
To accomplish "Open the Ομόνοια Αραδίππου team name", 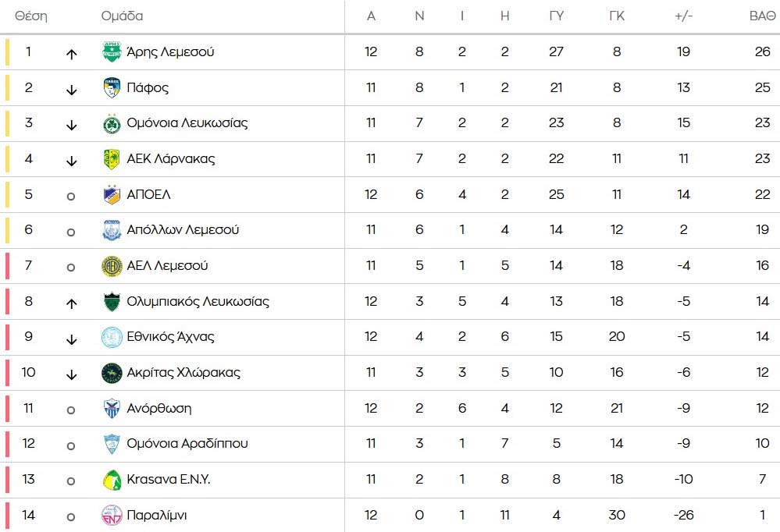I will [187, 444].
